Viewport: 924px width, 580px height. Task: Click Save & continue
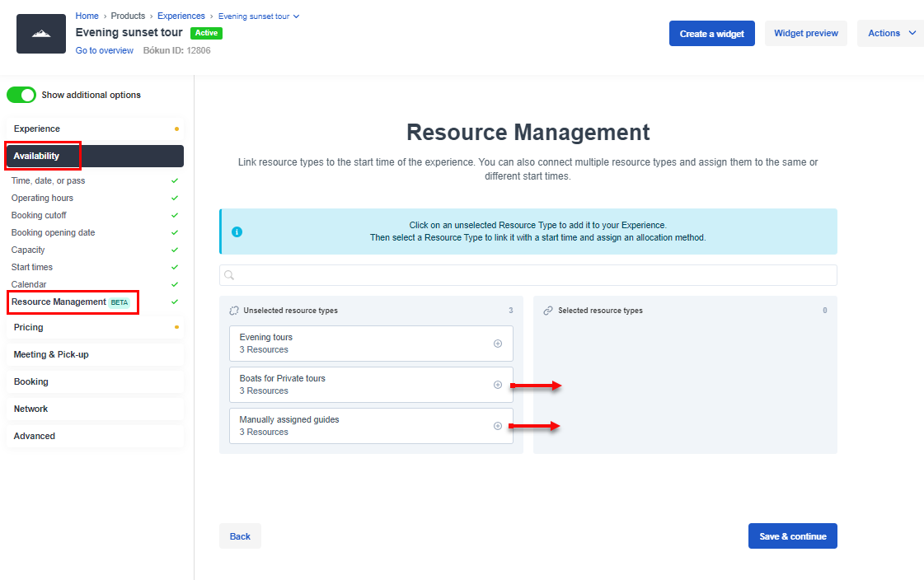tap(792, 536)
